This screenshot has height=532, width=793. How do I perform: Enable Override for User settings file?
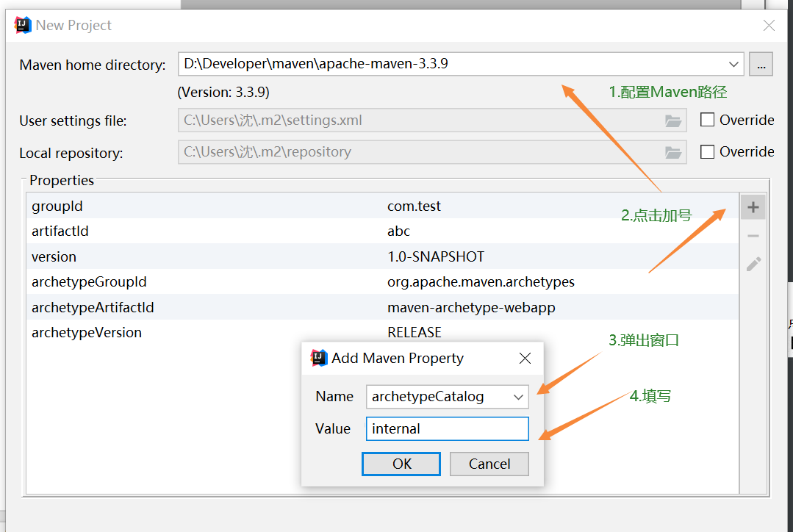707,120
